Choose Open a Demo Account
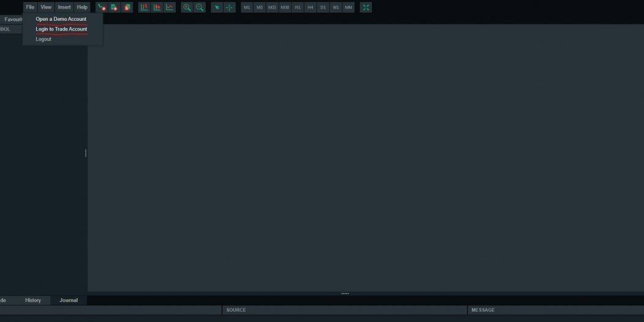Image resolution: width=644 pixels, height=322 pixels. click(x=61, y=19)
